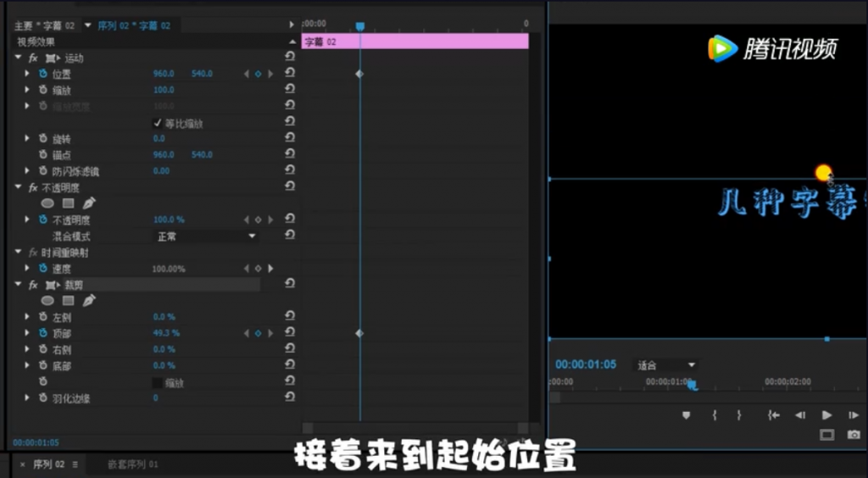Image resolution: width=868 pixels, height=478 pixels.
Task: Select the pink 字幕 02 clip bar
Action: [415, 42]
